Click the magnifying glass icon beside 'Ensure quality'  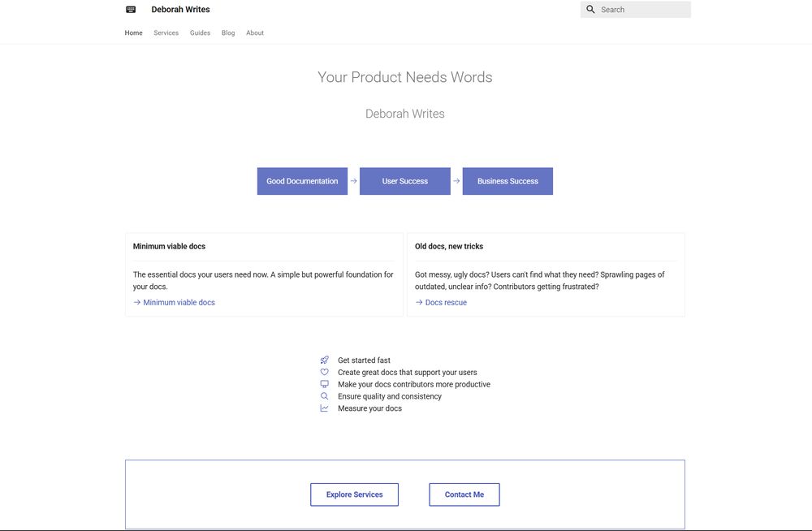click(324, 395)
